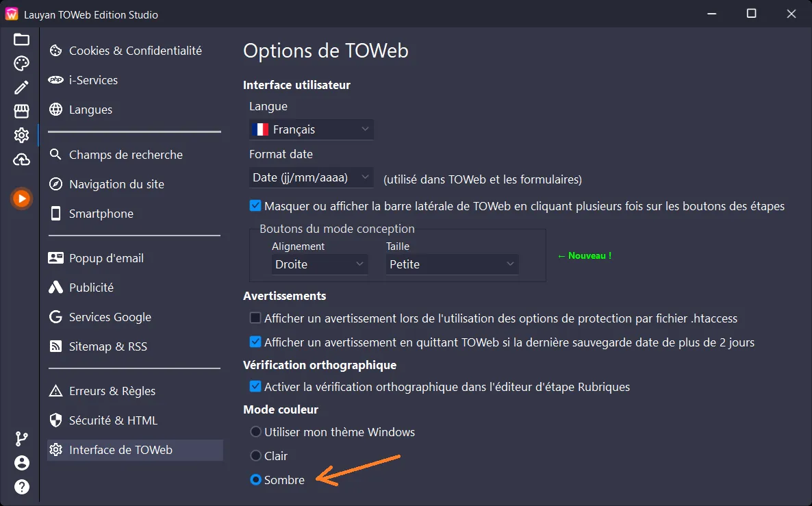Open the theme palette step icon
This screenshot has height=506, width=812.
21,63
